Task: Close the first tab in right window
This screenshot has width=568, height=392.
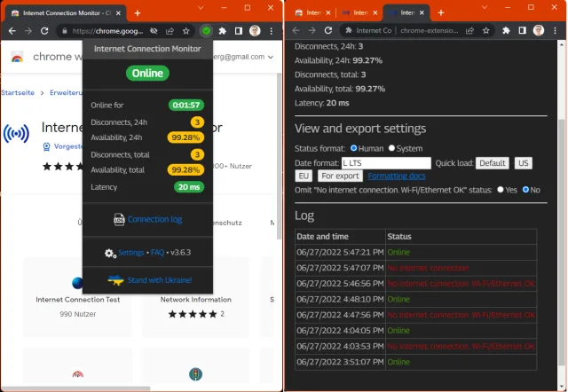Action: 328,12
